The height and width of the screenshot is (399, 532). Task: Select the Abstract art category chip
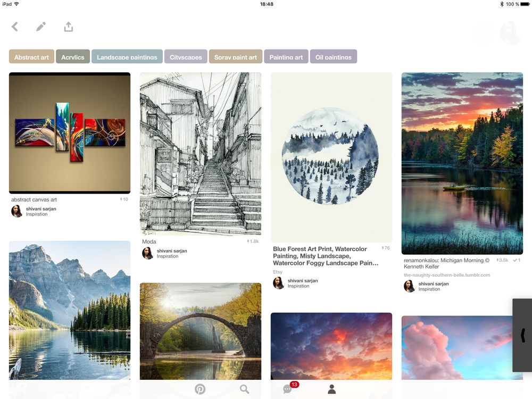pos(31,57)
